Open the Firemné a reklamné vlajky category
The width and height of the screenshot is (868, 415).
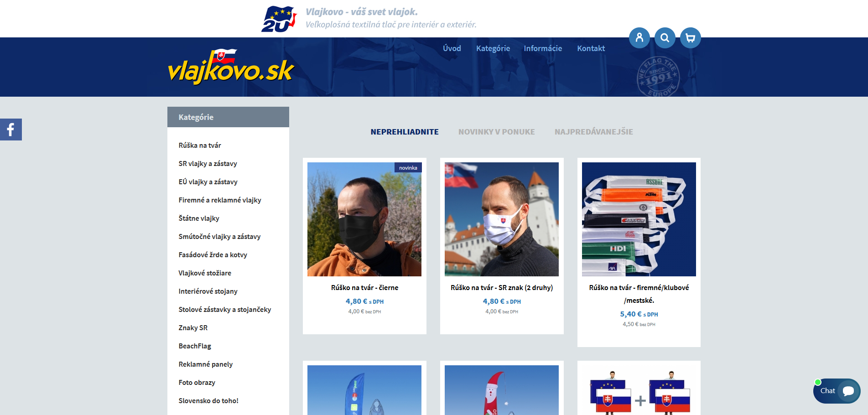pyautogui.click(x=220, y=200)
